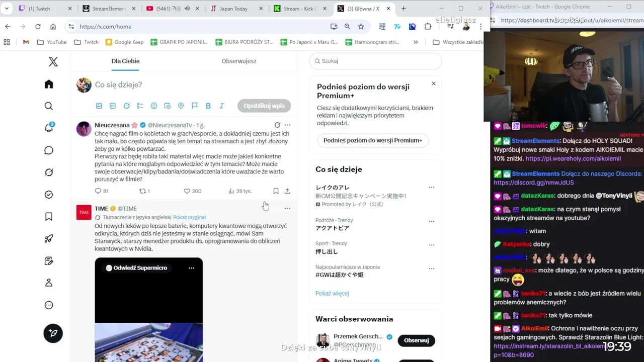Open more options for #GWは超かぐや姫 trend
The width and height of the screenshot is (644, 362).
click(431, 268)
